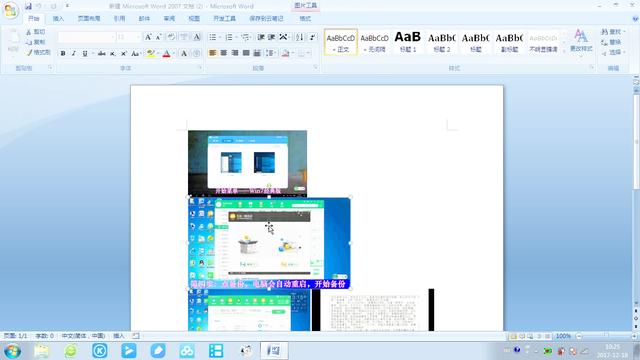Screen dimensions: 640x360
Task: Click the text highlight color button
Action: pyautogui.click(x=150, y=53)
